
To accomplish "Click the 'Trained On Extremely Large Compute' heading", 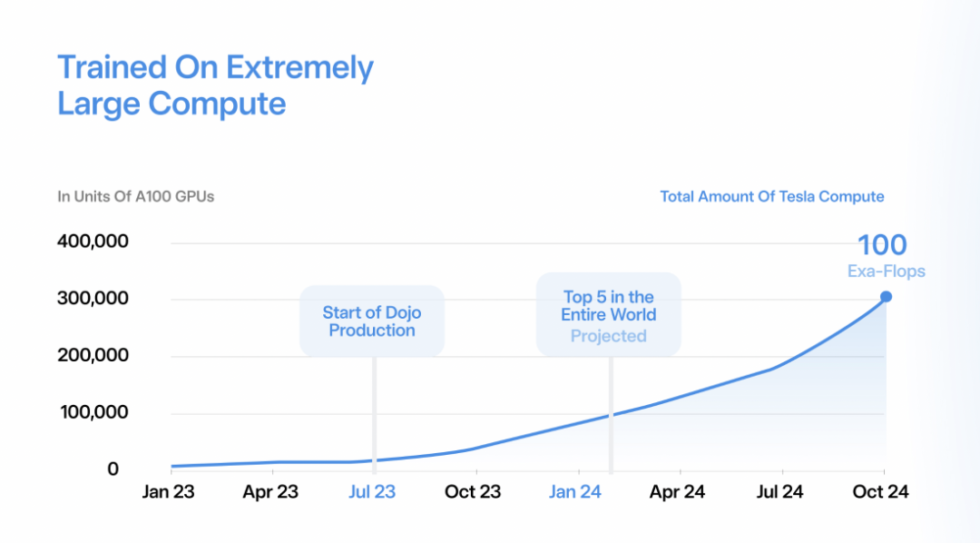I will [x=216, y=85].
